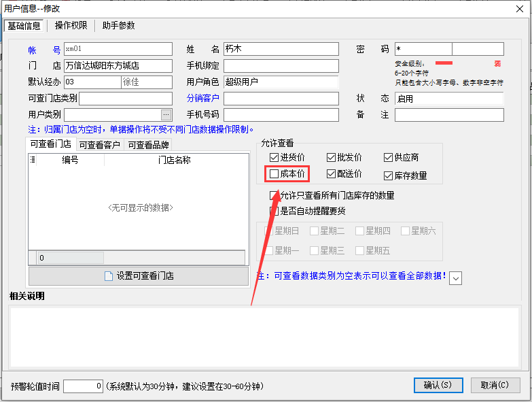Click the document icon on 设置可查看门店 button
The image size is (532, 402).
coord(109,276)
